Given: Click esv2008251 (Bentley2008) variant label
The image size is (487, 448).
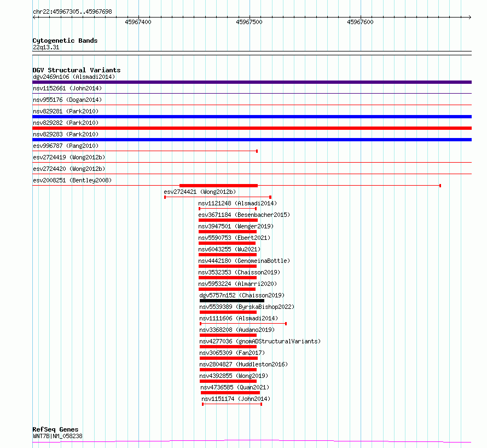Looking at the screenshot, I should pyautogui.click(x=72, y=180).
